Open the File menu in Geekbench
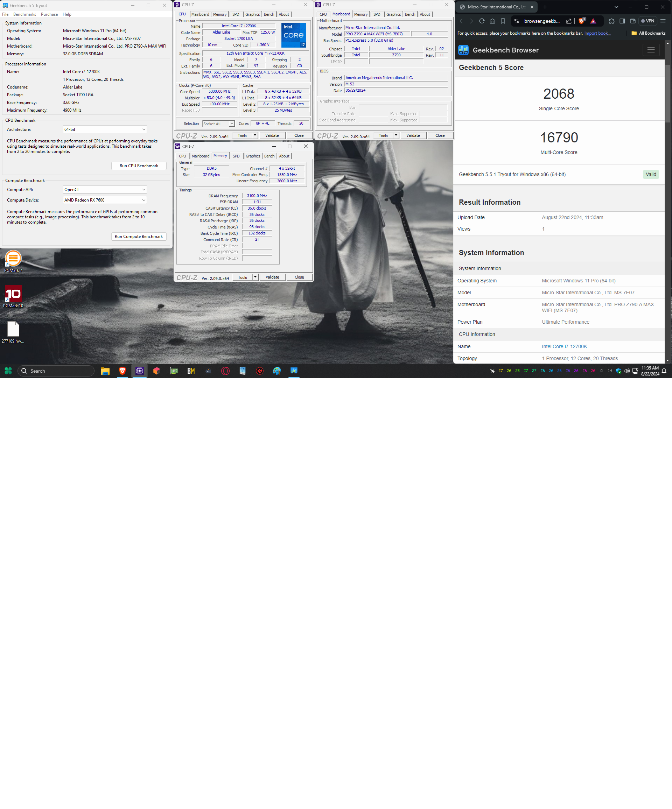This screenshot has height=809, width=672. coord(5,14)
